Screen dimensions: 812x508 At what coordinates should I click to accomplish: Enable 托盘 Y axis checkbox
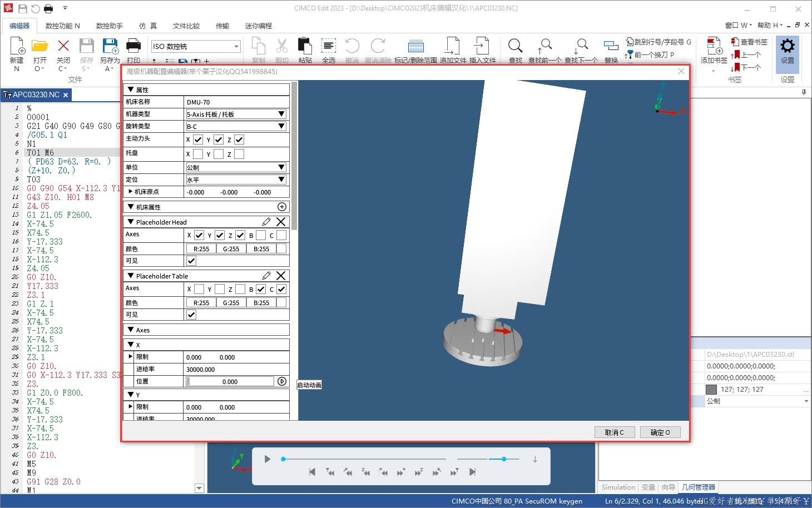[x=219, y=154]
